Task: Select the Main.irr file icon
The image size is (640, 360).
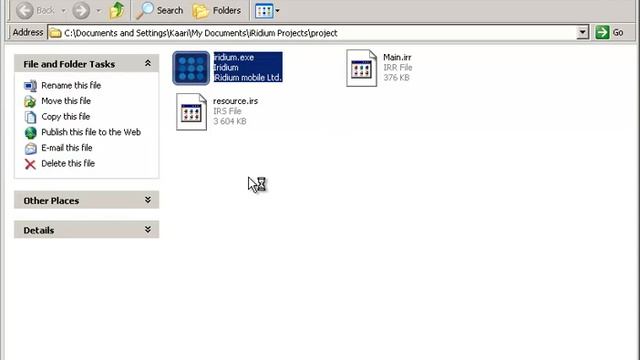Action: click(361, 68)
